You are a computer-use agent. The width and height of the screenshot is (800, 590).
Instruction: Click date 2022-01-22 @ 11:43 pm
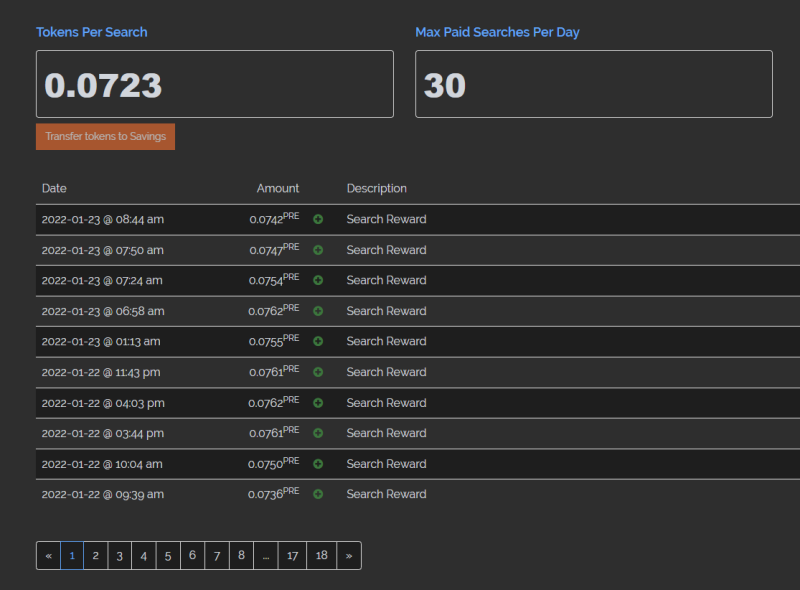coord(101,372)
